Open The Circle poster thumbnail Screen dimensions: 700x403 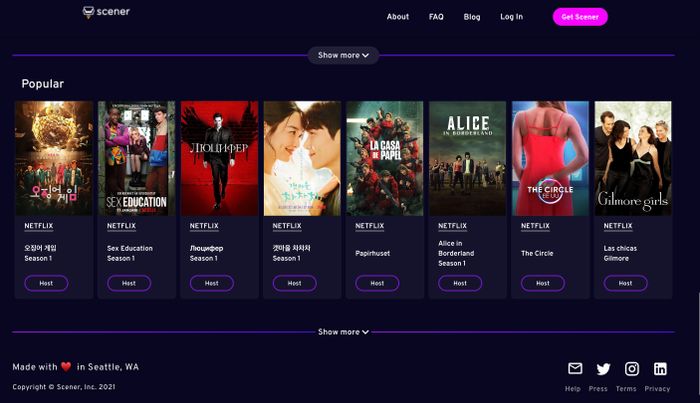tap(550, 158)
